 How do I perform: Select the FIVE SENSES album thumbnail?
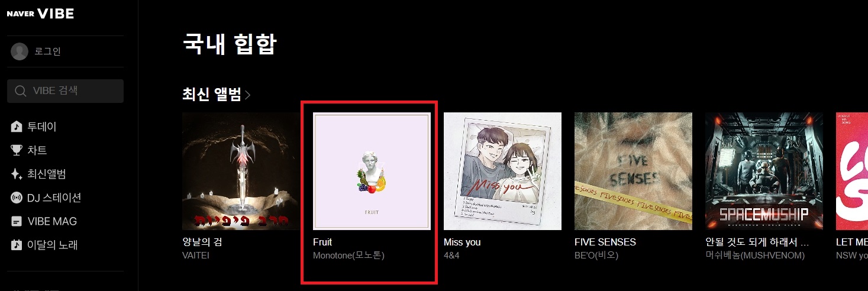(633, 171)
